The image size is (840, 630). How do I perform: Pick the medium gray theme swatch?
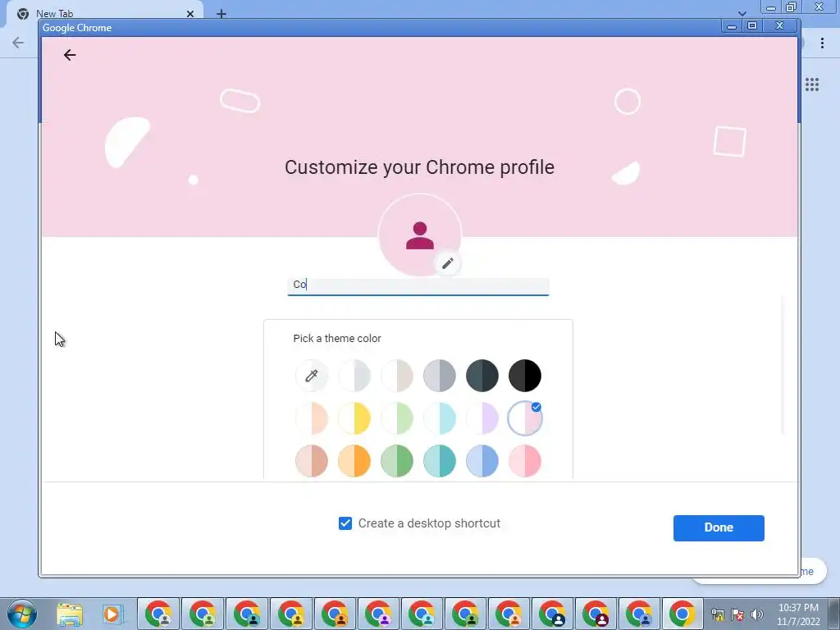click(440, 376)
